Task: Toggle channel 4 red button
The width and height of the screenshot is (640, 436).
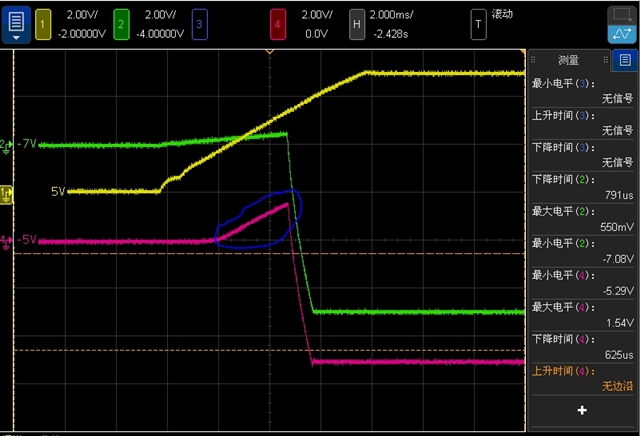Action: pyautogui.click(x=278, y=25)
